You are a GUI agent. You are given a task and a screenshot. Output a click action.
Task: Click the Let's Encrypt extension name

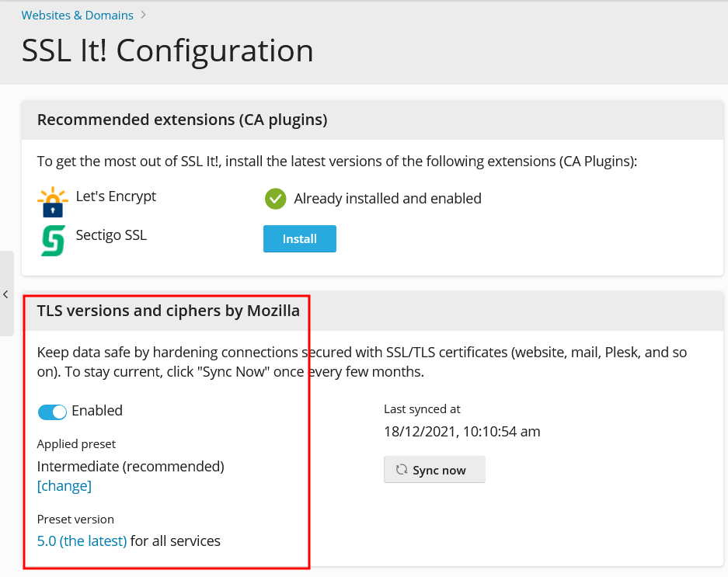point(116,196)
